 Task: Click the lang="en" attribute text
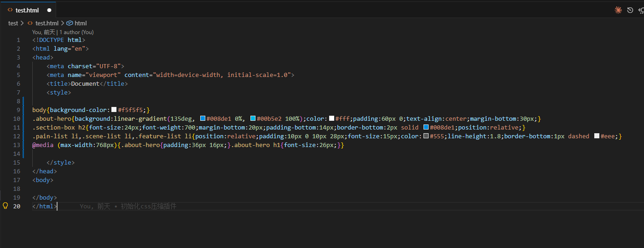69,48
